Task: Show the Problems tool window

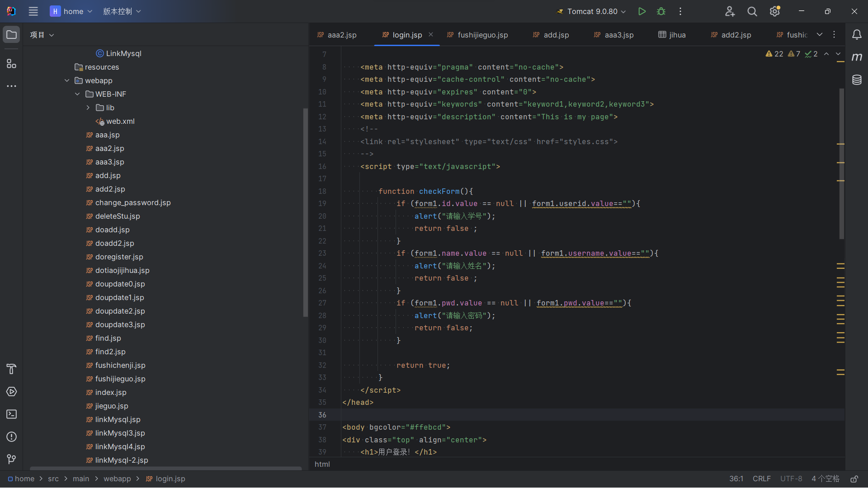Action: (11, 437)
